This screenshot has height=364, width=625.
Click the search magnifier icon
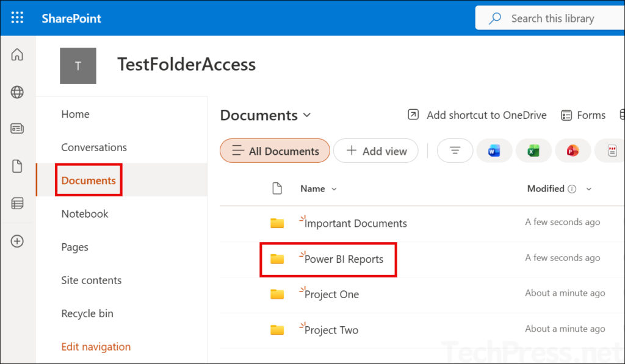click(x=494, y=18)
